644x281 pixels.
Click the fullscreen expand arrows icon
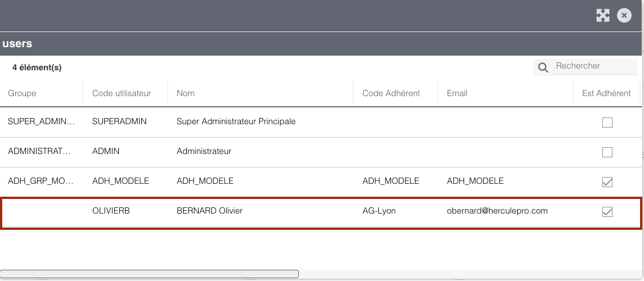(602, 16)
